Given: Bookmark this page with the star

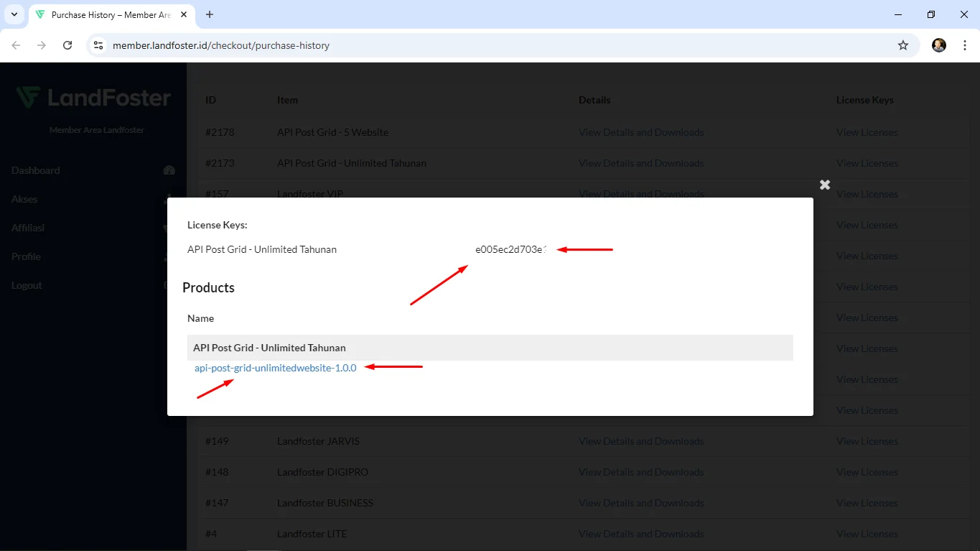Looking at the screenshot, I should [x=903, y=45].
